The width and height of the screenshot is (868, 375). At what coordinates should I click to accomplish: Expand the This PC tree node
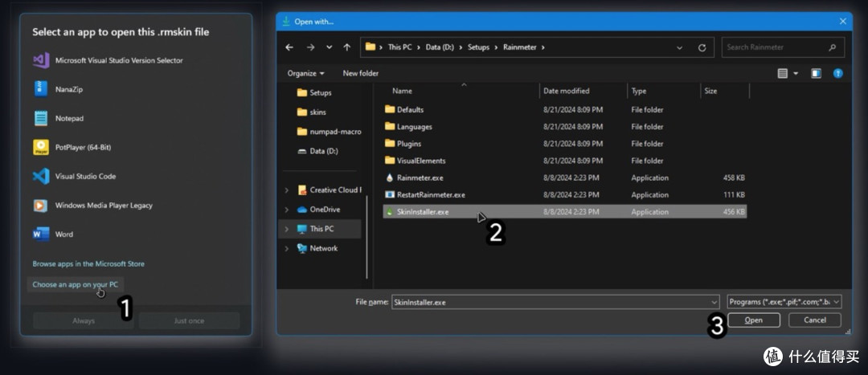[x=287, y=229]
